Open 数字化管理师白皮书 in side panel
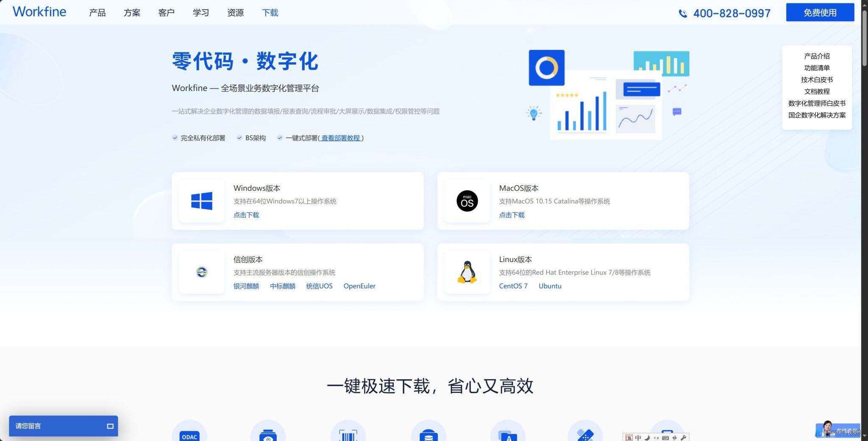 (x=817, y=103)
